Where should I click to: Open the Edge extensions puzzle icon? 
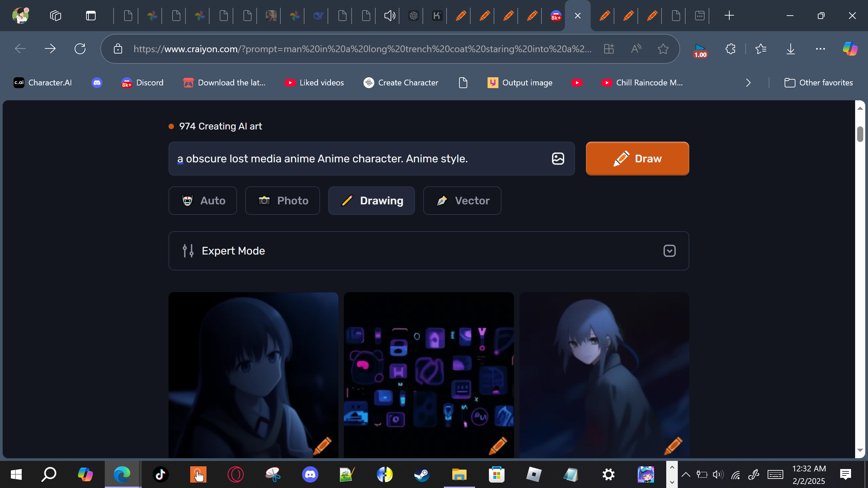point(730,49)
